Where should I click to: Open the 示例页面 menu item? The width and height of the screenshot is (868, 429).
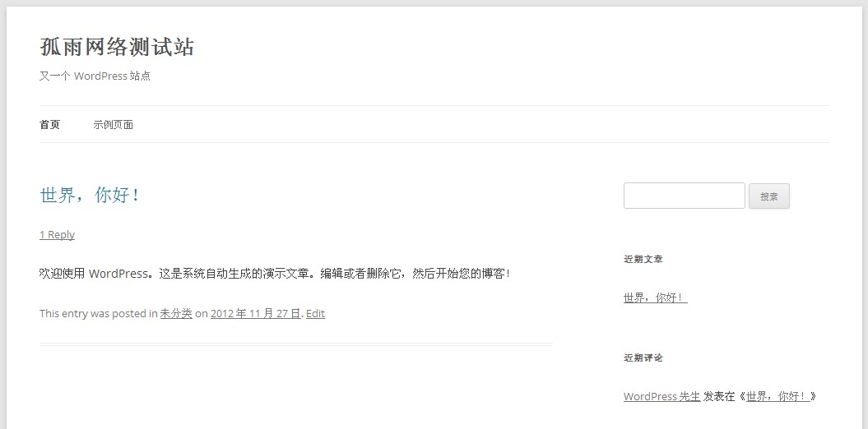pos(113,125)
